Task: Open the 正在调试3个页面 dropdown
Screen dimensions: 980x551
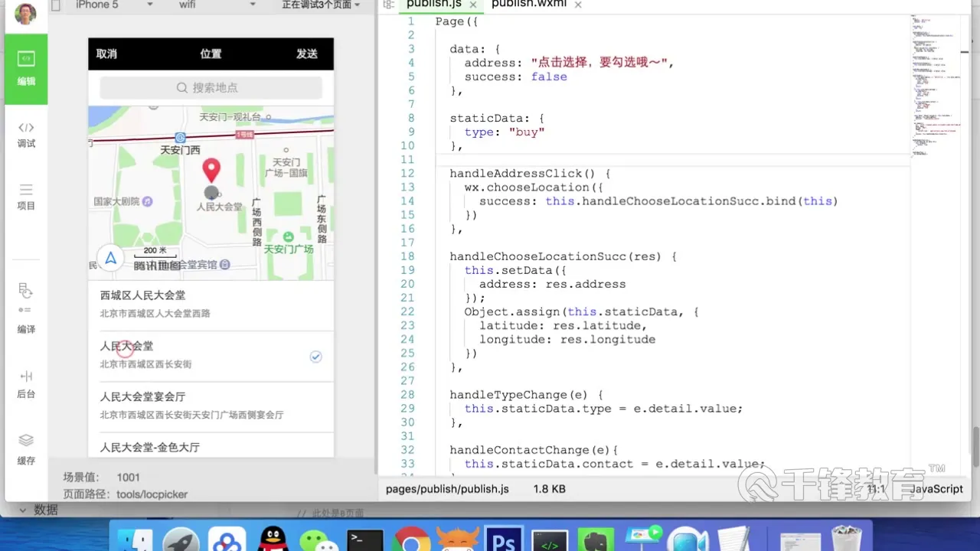Action: pyautogui.click(x=321, y=5)
